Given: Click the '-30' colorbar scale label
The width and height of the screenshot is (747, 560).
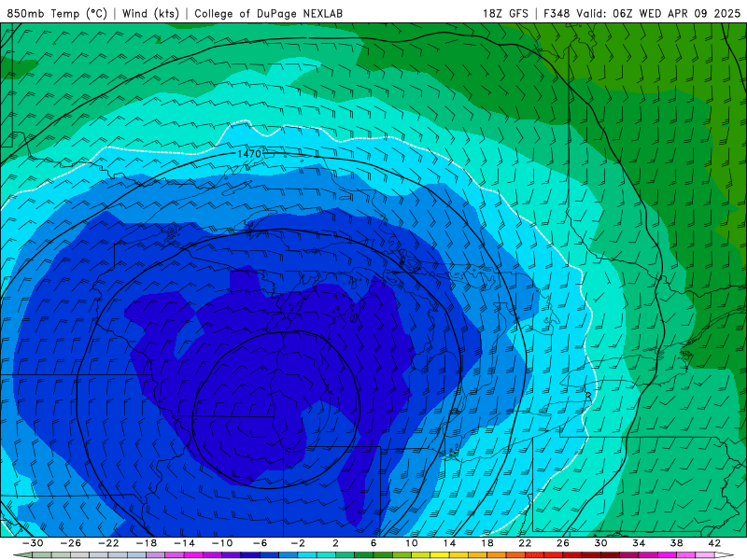Looking at the screenshot, I should (x=33, y=543).
